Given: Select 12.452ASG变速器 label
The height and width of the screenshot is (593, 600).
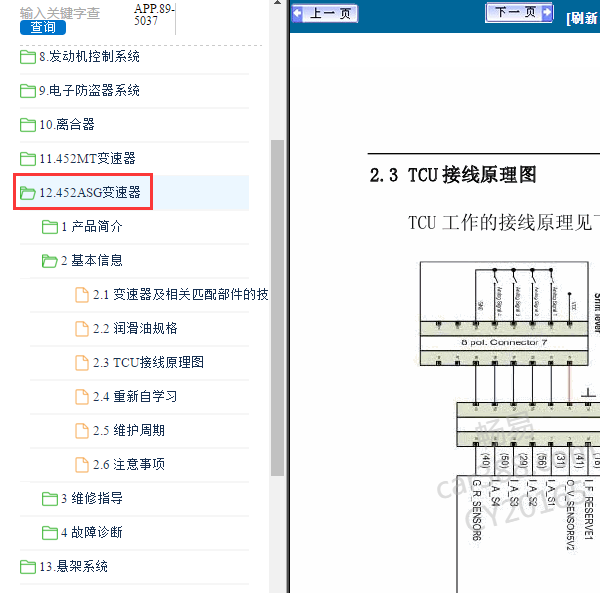Looking at the screenshot, I should click(90, 192).
